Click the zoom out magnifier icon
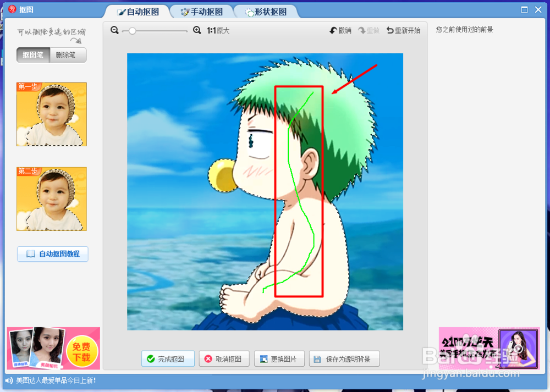Screen dimensions: 550x392 pyautogui.click(x=114, y=30)
